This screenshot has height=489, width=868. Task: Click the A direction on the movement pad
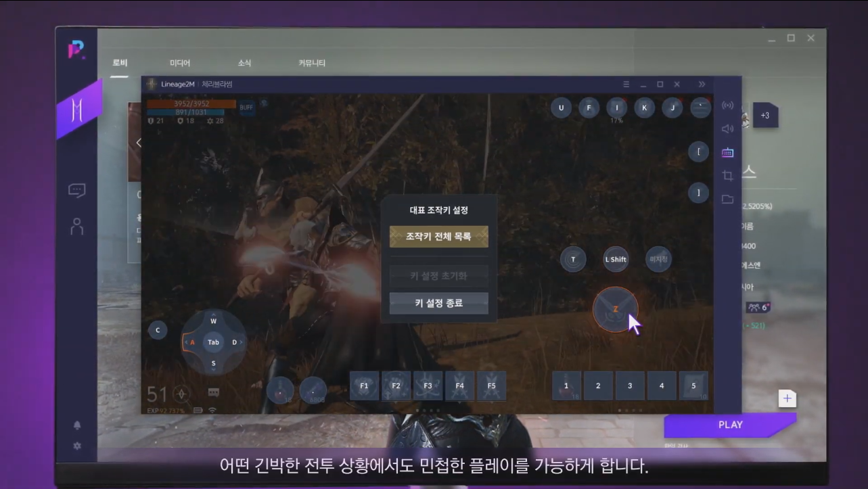point(192,342)
